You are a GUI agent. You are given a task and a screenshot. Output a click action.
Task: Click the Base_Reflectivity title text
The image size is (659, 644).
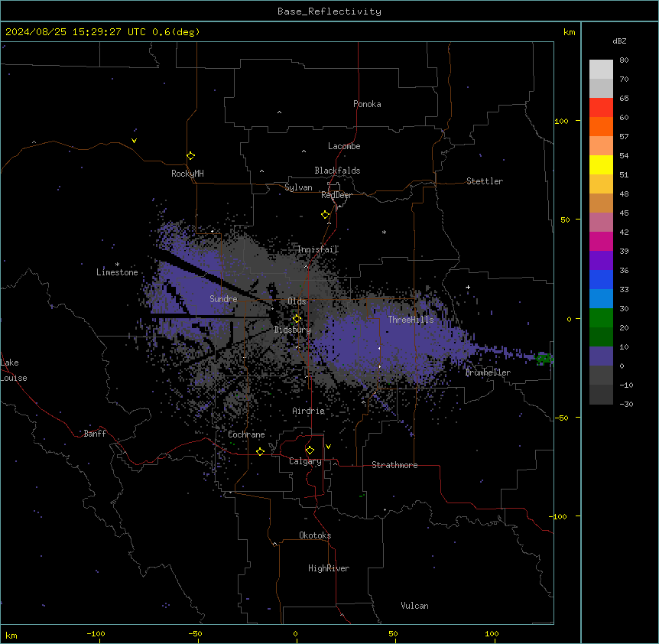tap(329, 11)
